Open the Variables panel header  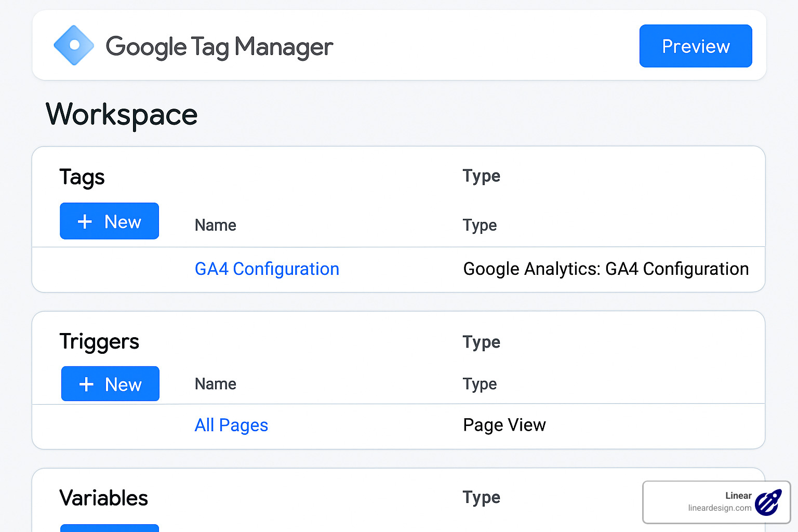point(104,498)
